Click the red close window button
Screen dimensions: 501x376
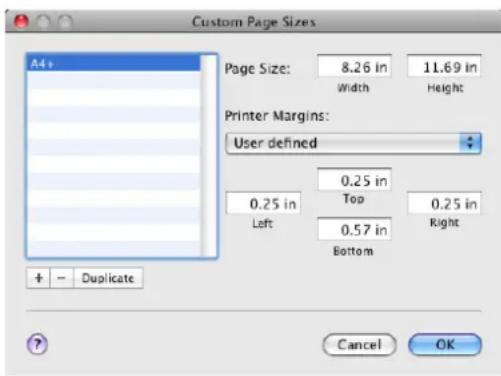click(x=21, y=22)
